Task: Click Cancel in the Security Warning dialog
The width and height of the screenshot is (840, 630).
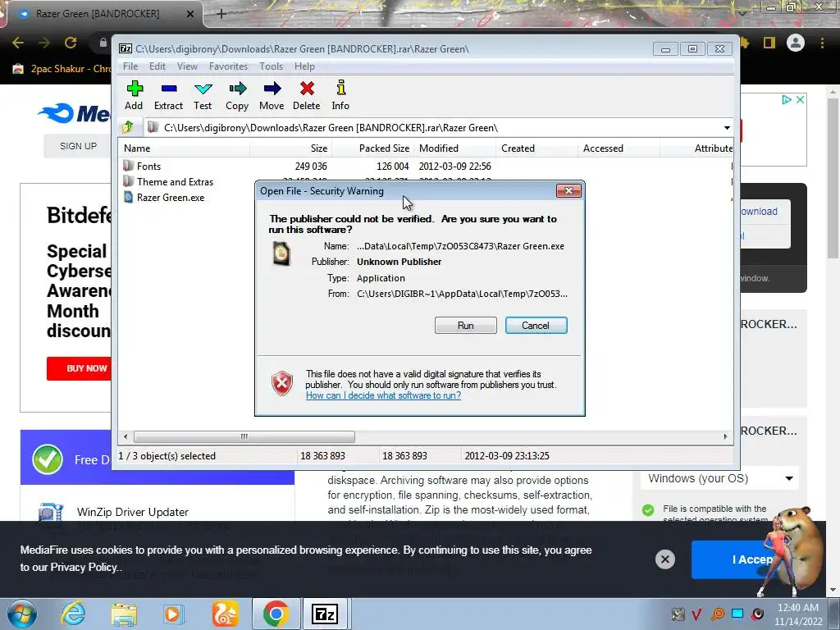Action: (536, 325)
